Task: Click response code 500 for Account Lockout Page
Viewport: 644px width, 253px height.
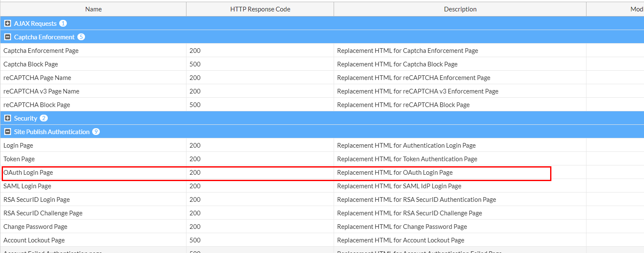Action: 195,240
